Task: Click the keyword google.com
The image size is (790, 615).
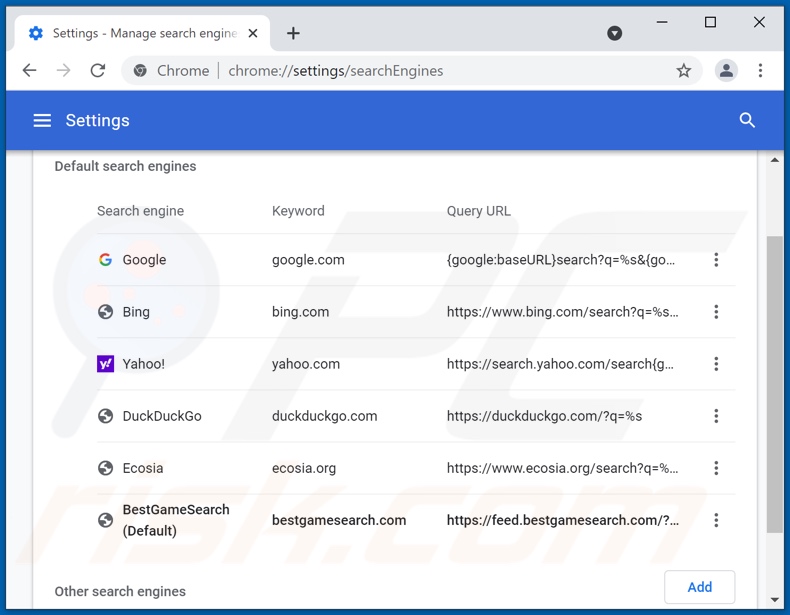Action: pos(308,260)
